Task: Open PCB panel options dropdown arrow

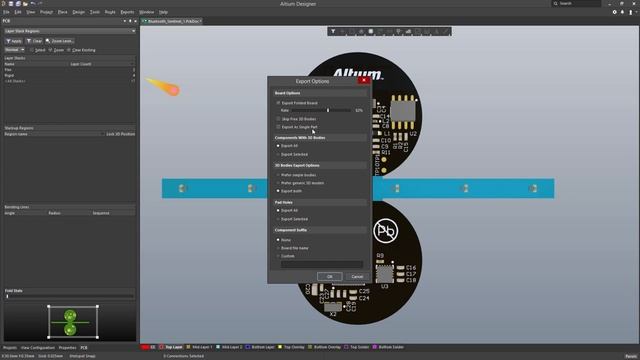Action: pos(125,21)
